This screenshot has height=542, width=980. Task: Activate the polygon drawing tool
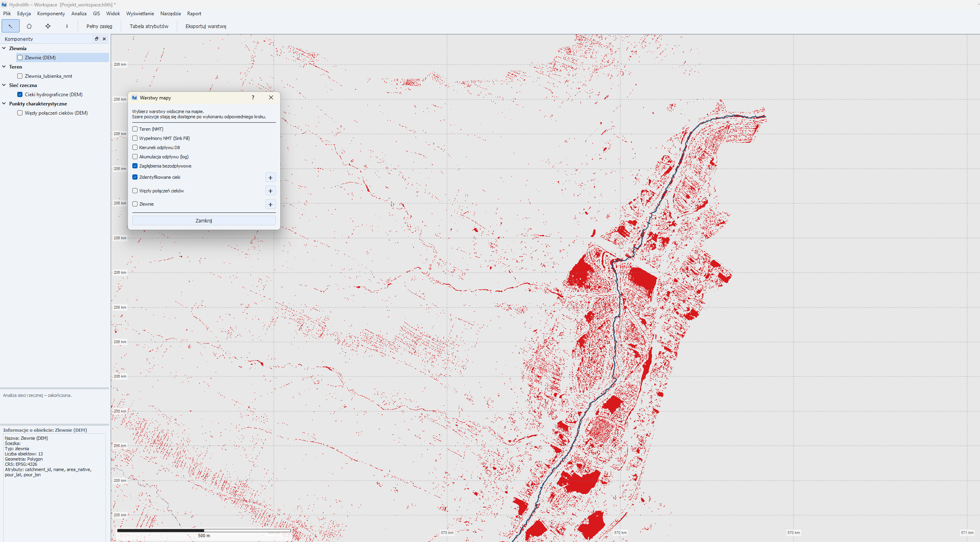[29, 26]
